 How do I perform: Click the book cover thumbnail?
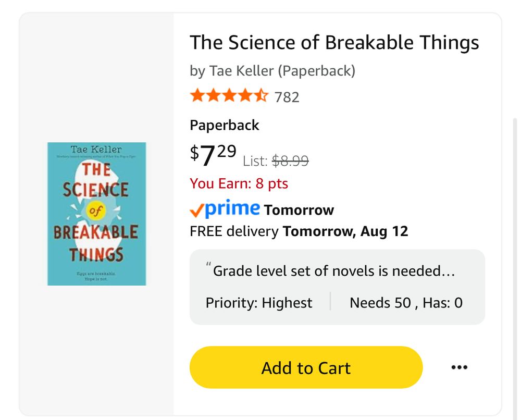coord(96,214)
